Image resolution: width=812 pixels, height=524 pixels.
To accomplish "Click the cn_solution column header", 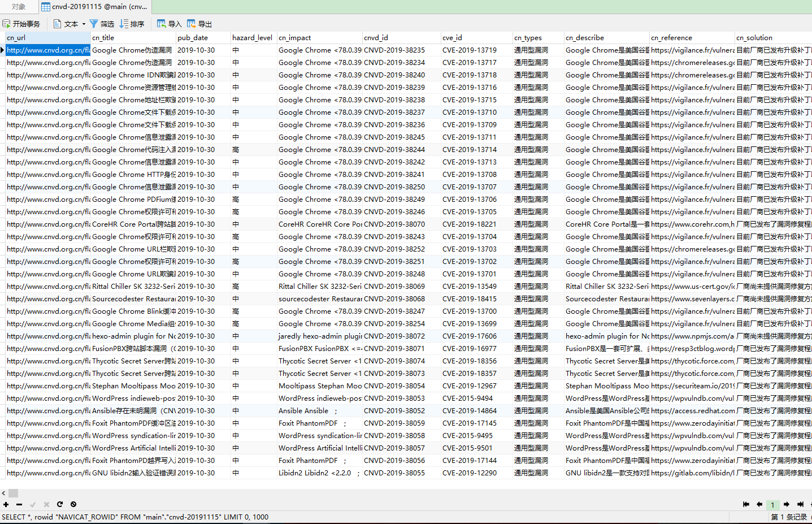I will (x=774, y=38).
